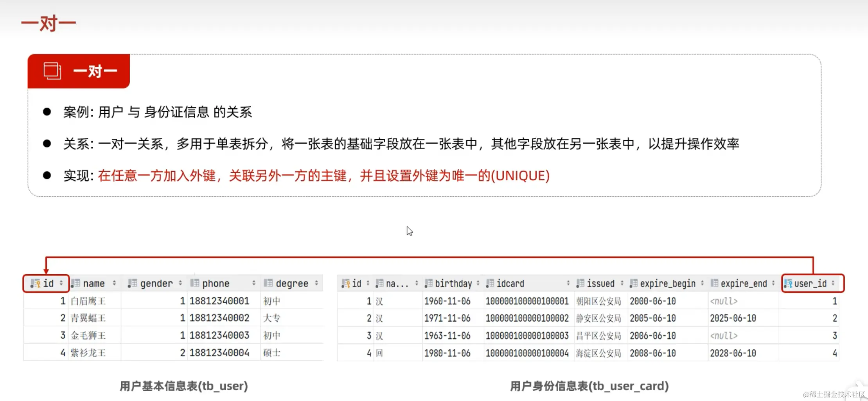Viewport: 868px width, 401px height.
Task: Toggle sort arrows on phone column
Action: [x=254, y=283]
